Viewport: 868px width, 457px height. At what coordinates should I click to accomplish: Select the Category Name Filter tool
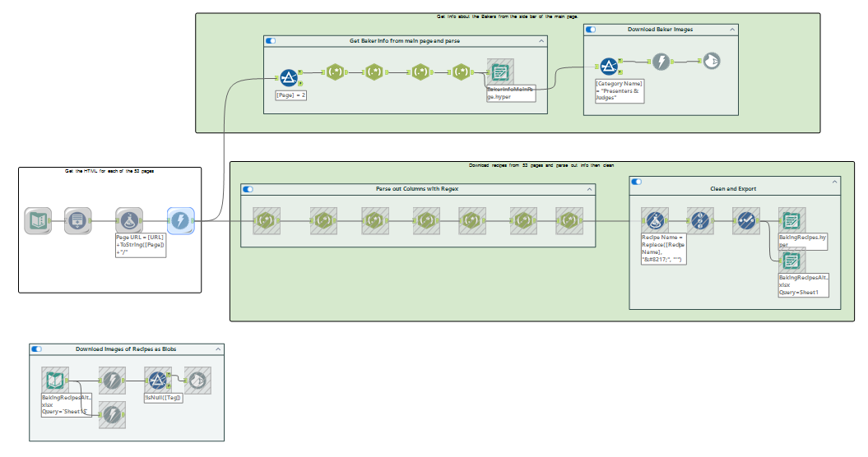coord(609,67)
